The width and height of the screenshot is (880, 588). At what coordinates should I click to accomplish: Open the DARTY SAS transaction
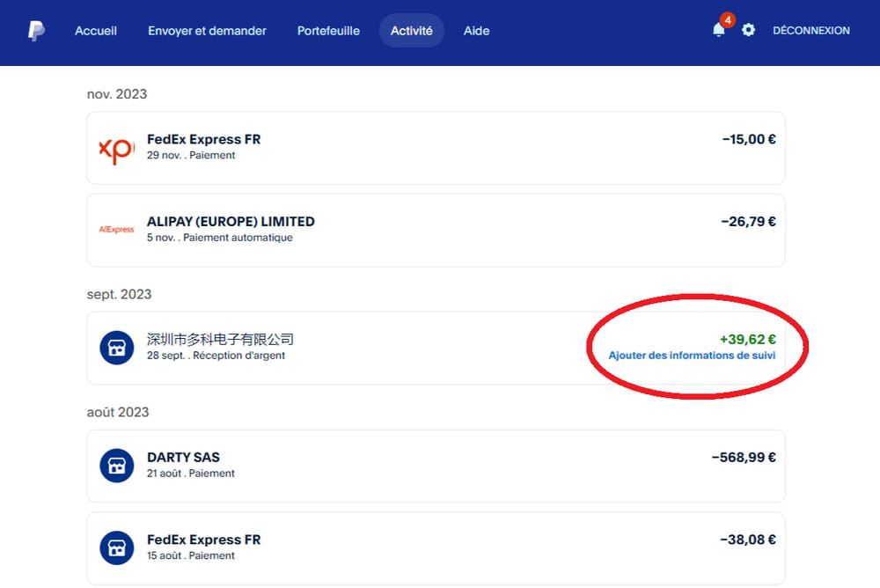[x=436, y=467]
